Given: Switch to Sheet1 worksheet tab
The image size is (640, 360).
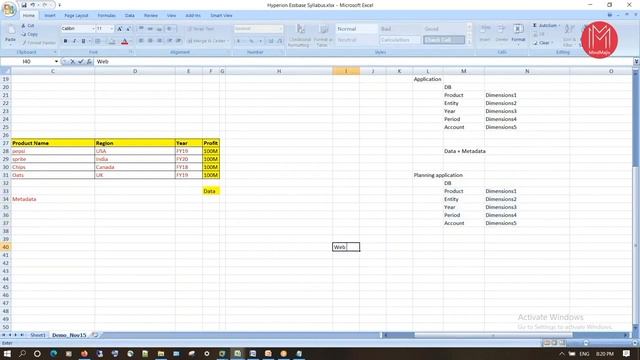Looking at the screenshot, I should 38,335.
